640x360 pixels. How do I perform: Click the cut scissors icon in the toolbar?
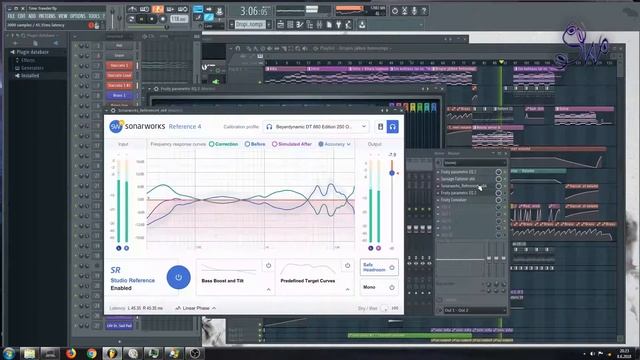404,11
